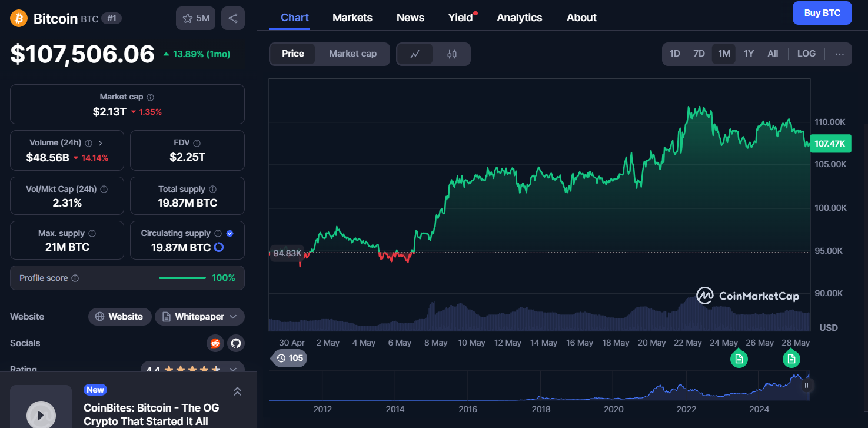
Task: Expand the CoinBites promo panel
Action: (237, 391)
